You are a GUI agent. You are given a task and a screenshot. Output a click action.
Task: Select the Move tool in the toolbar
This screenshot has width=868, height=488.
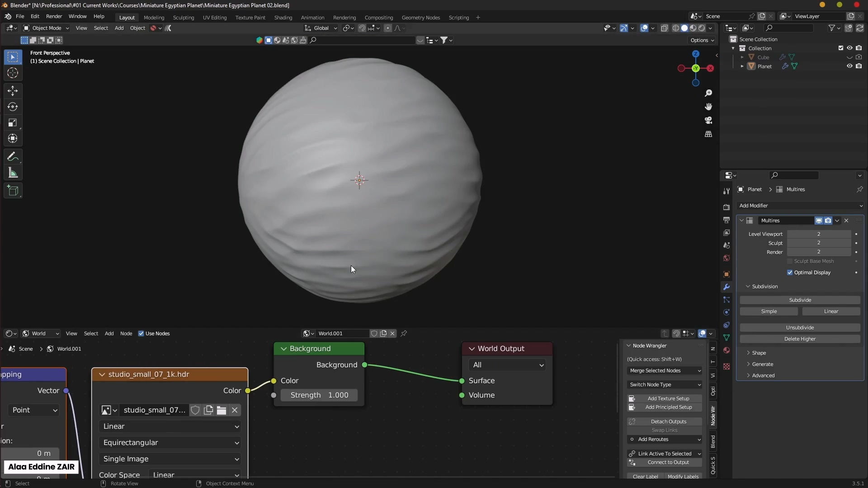13,91
